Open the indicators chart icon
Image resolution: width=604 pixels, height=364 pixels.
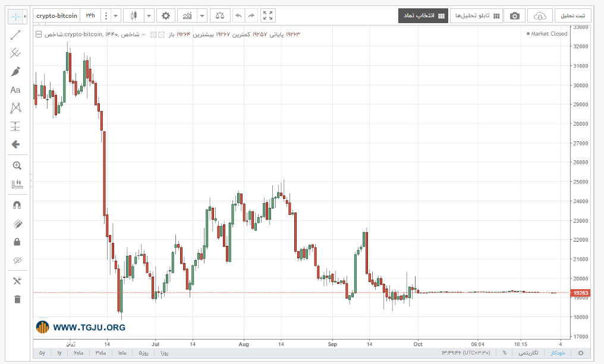coord(187,16)
